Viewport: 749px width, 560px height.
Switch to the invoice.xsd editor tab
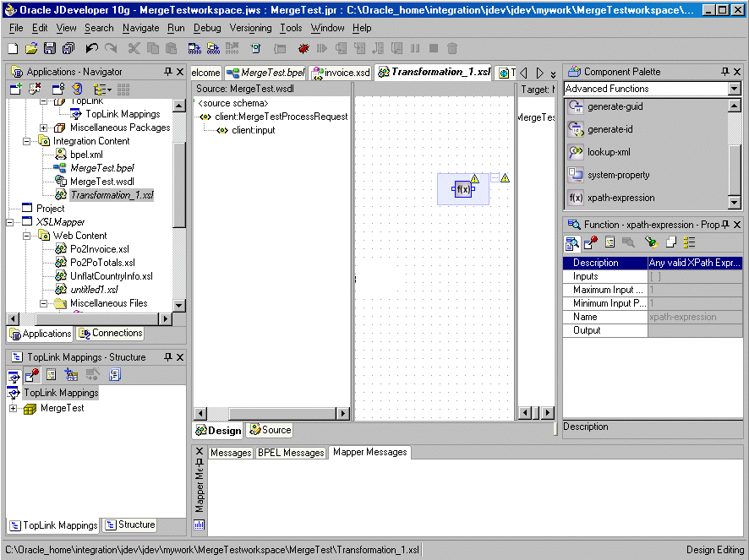tap(341, 73)
